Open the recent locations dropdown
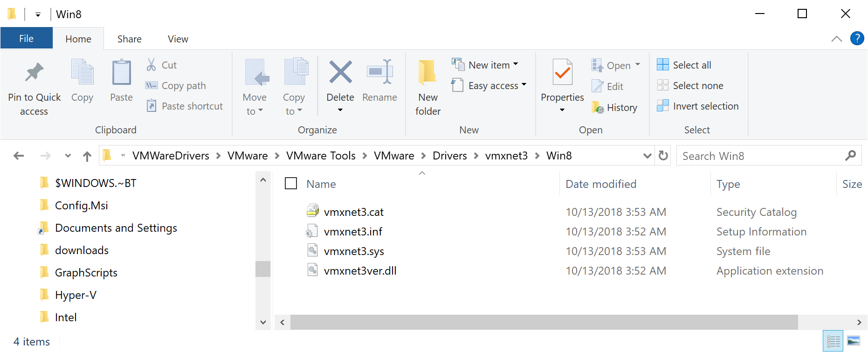Screen dimensions: 868x352 click(x=68, y=156)
